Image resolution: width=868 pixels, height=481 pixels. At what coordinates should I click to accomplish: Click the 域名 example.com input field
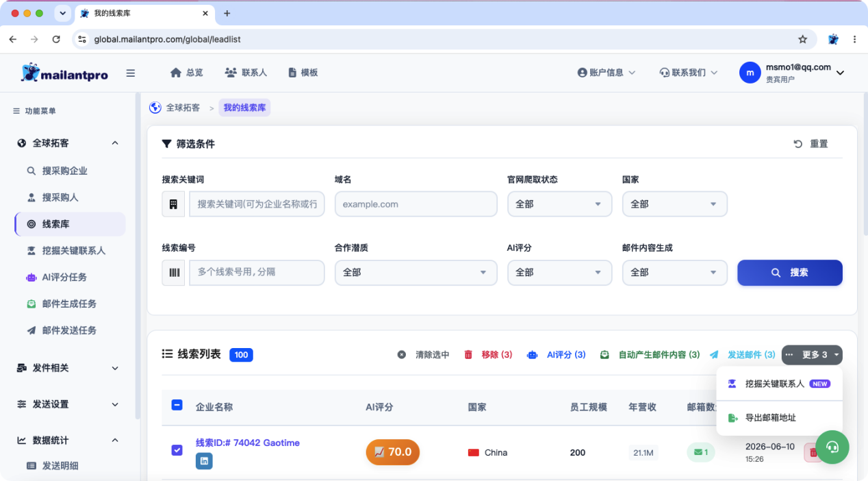tap(416, 204)
